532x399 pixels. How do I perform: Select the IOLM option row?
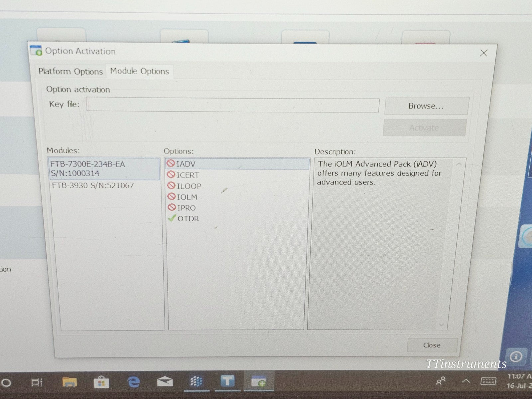pos(237,197)
